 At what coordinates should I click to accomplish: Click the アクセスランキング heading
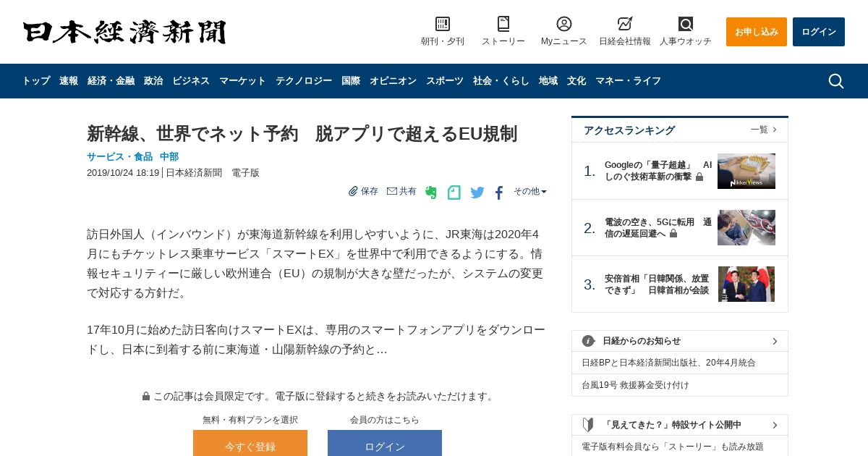[629, 130]
